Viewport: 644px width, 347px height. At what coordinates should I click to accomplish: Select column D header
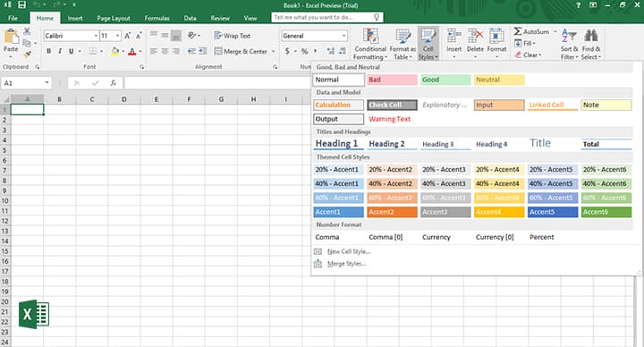click(x=124, y=99)
